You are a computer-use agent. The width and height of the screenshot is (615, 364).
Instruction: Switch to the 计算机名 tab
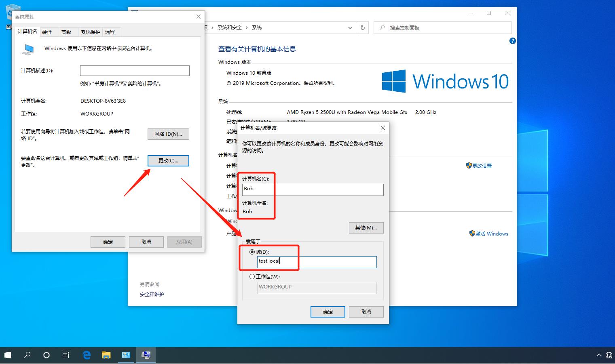click(x=27, y=32)
